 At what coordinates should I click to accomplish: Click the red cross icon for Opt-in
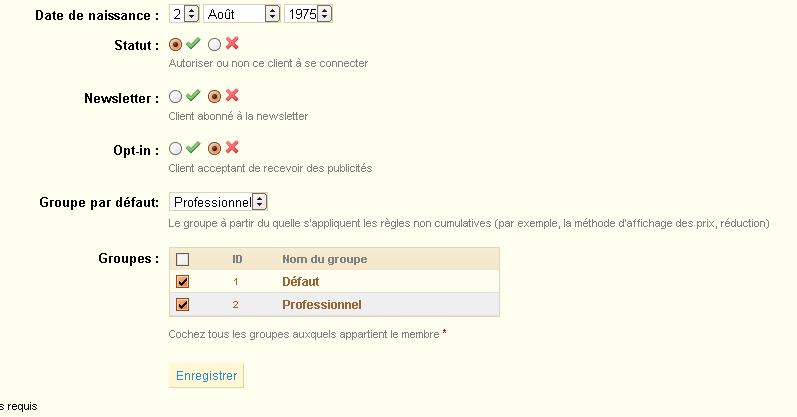tap(232, 147)
